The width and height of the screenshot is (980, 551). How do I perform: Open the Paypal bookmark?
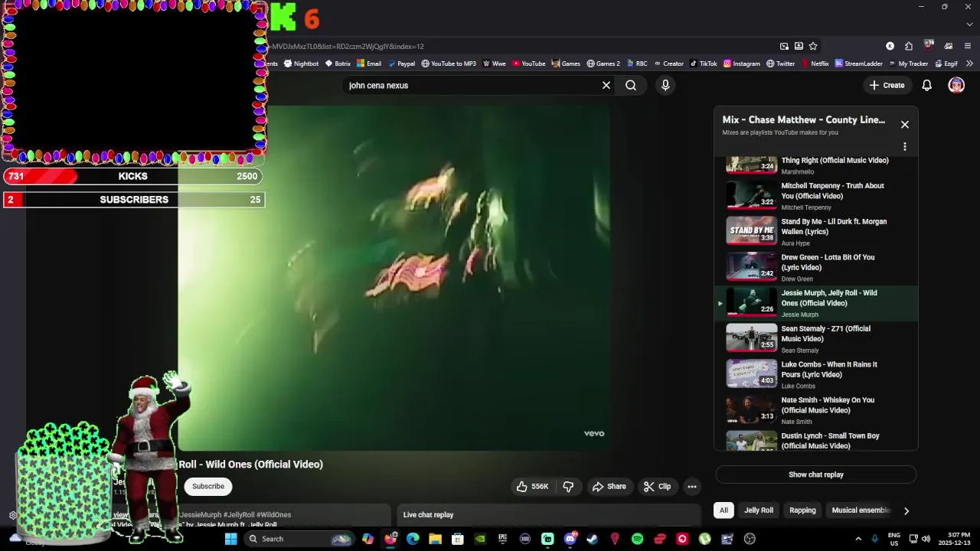(401, 64)
